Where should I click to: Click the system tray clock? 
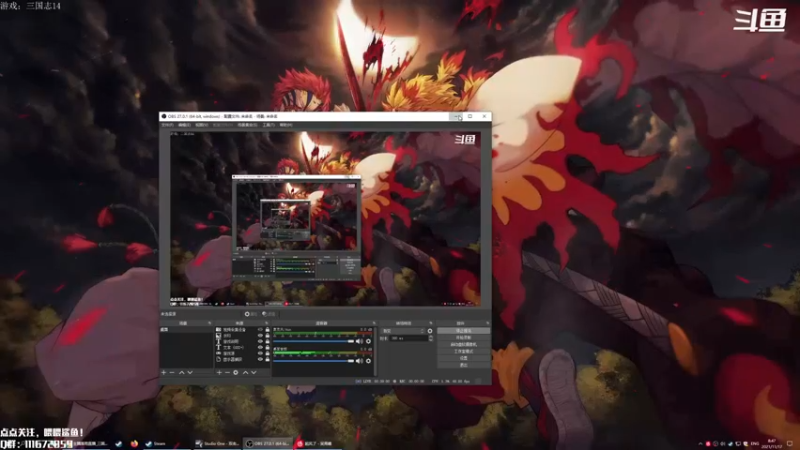pyautogui.click(x=772, y=443)
